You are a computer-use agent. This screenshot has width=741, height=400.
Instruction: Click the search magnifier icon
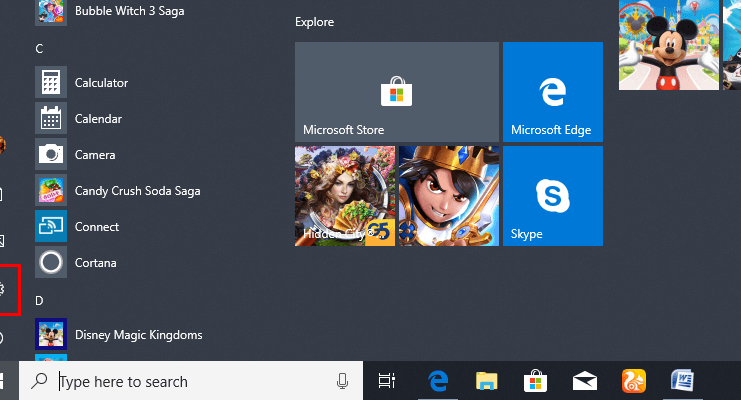coord(39,381)
